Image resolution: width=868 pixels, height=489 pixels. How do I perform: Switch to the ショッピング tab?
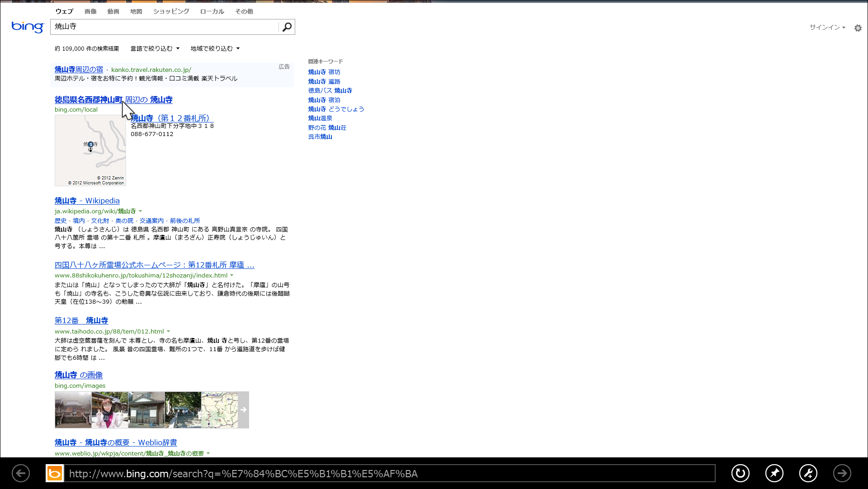pyautogui.click(x=171, y=11)
